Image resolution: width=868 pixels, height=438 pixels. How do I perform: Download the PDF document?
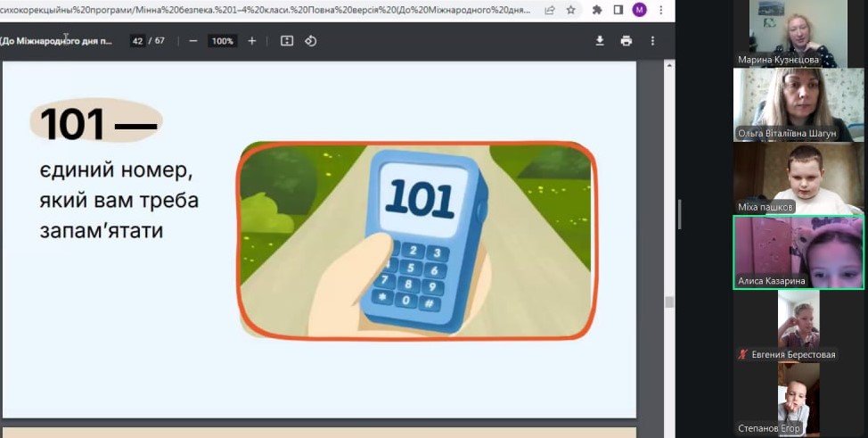600,41
